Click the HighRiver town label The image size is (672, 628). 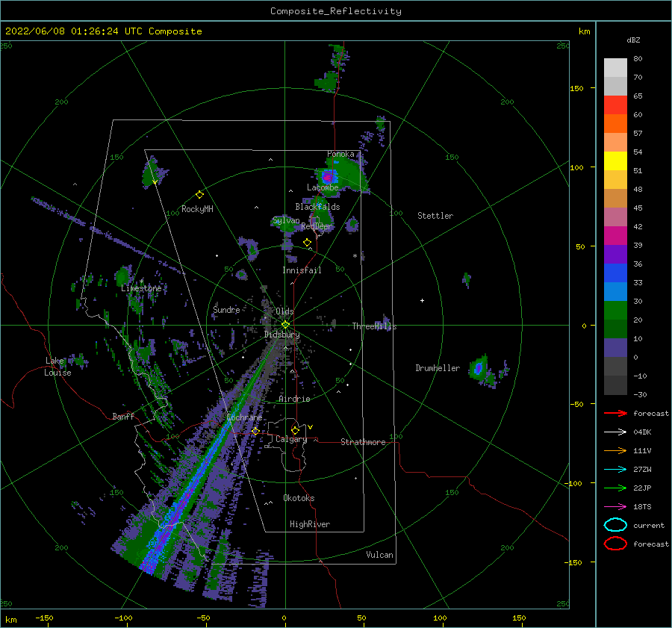click(310, 524)
